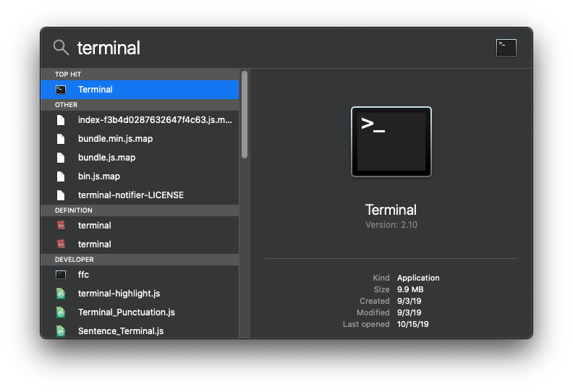Select the second terminal definition entry
The height and width of the screenshot is (392, 573).
[140, 244]
